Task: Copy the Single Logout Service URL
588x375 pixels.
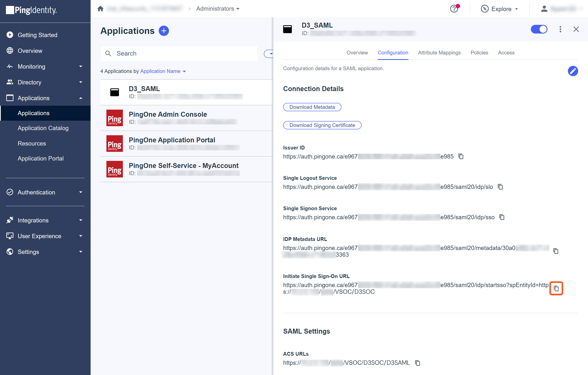Action: click(500, 187)
